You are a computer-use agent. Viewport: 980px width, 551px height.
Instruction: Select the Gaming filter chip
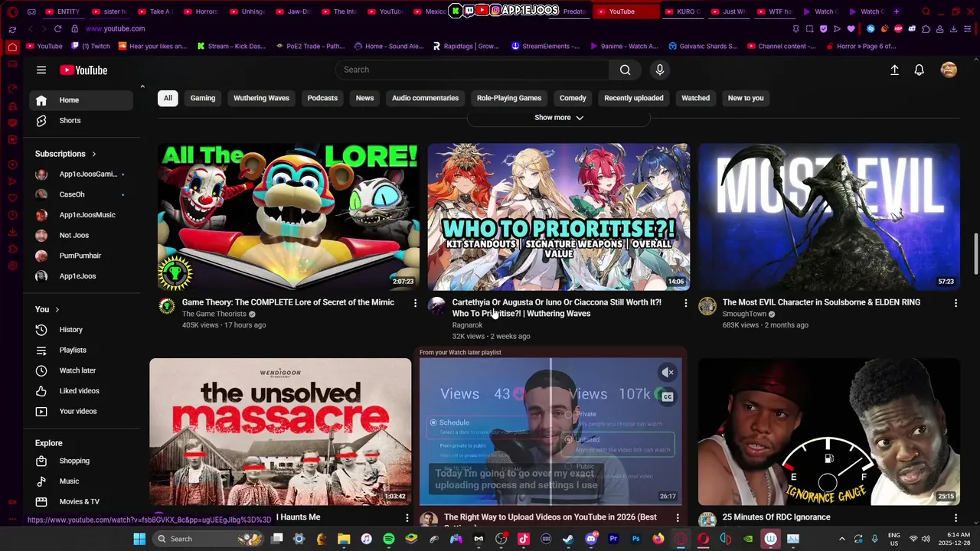click(203, 98)
